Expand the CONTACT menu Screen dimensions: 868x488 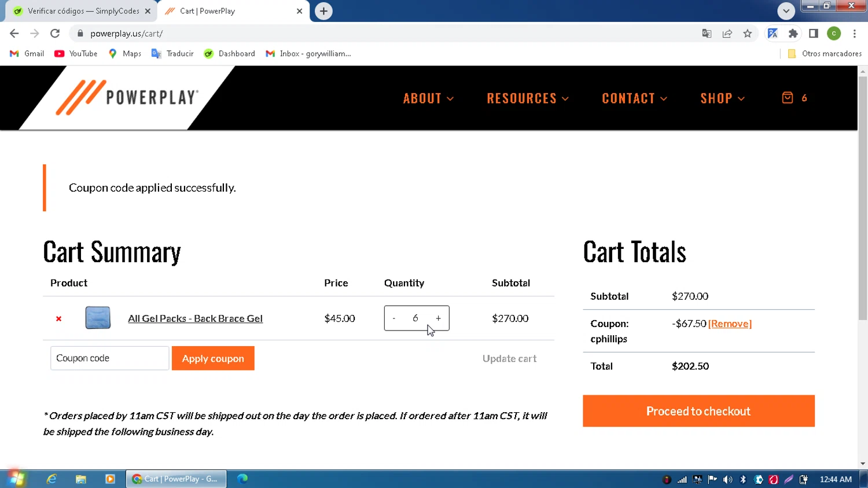pyautogui.click(x=635, y=98)
